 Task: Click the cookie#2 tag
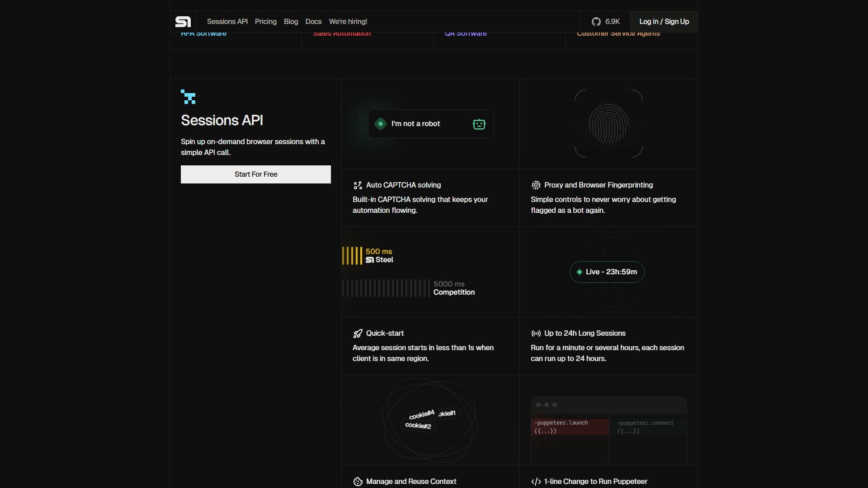pyautogui.click(x=418, y=426)
